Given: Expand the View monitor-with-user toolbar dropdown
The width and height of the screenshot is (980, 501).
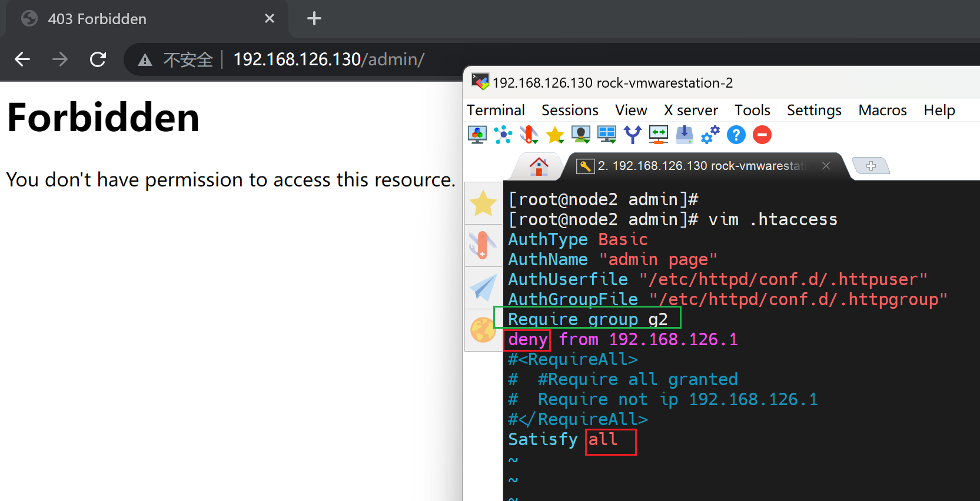Looking at the screenshot, I should coord(581,135).
